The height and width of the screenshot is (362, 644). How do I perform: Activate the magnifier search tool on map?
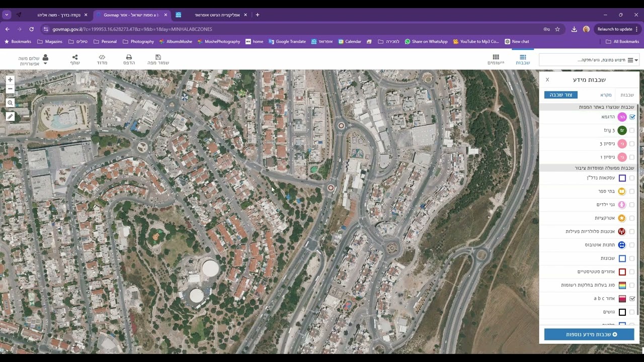(10, 103)
